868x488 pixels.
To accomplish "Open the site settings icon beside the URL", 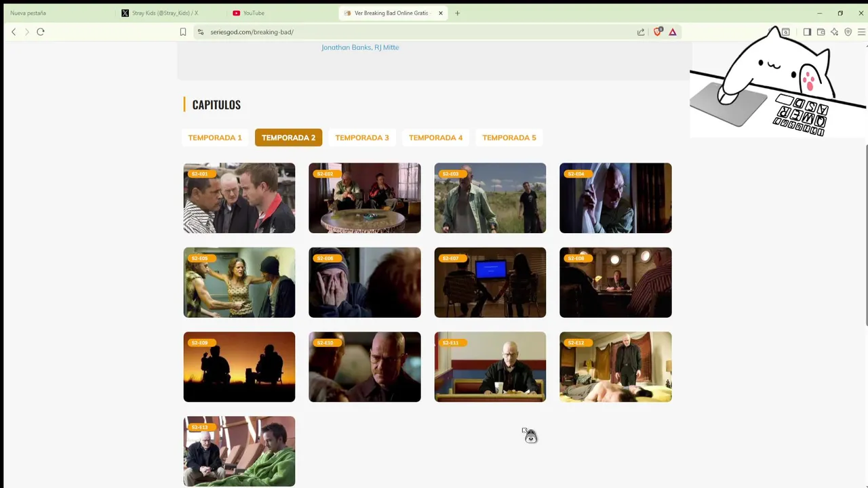I will tap(201, 32).
